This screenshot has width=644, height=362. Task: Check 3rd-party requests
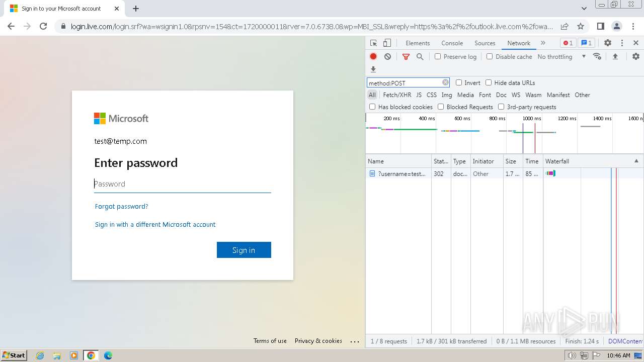(501, 107)
